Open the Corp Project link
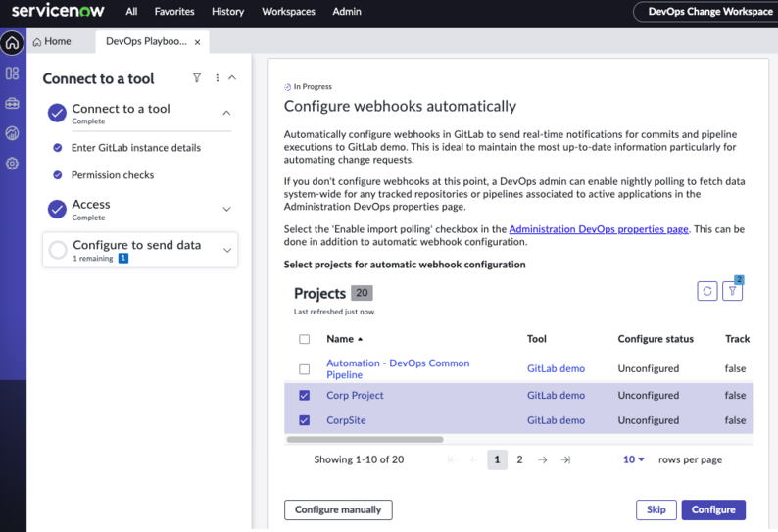The width and height of the screenshot is (778, 532). coord(355,396)
